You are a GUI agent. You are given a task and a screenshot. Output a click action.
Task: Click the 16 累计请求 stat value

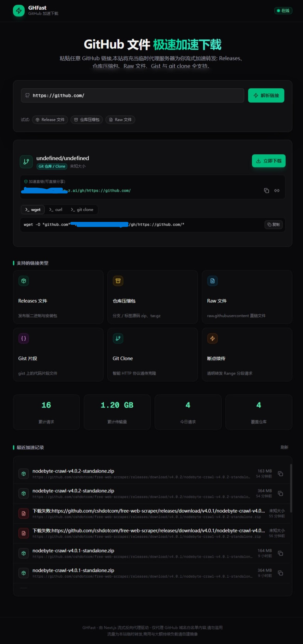tap(46, 405)
